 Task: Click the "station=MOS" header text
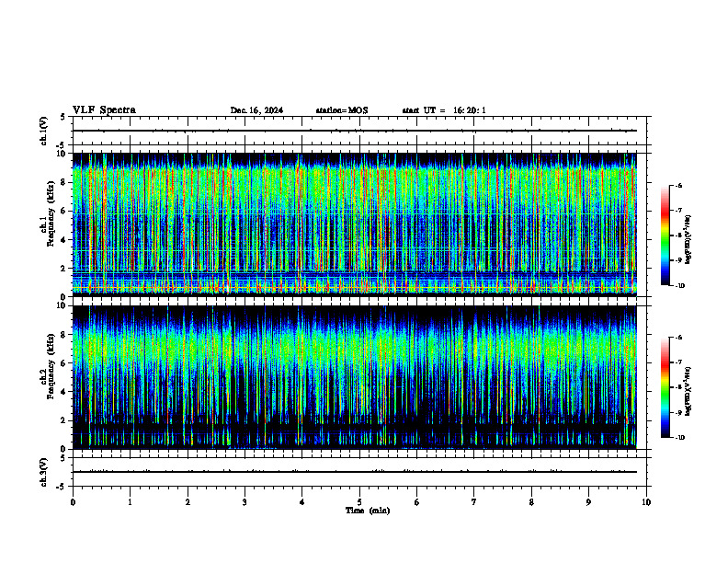click(342, 110)
